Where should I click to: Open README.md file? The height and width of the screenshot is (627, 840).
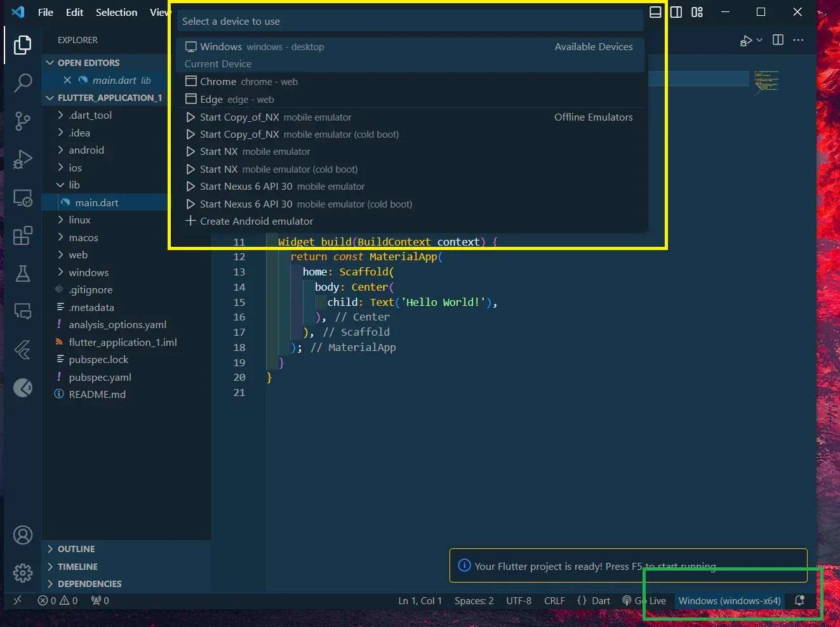[97, 394]
